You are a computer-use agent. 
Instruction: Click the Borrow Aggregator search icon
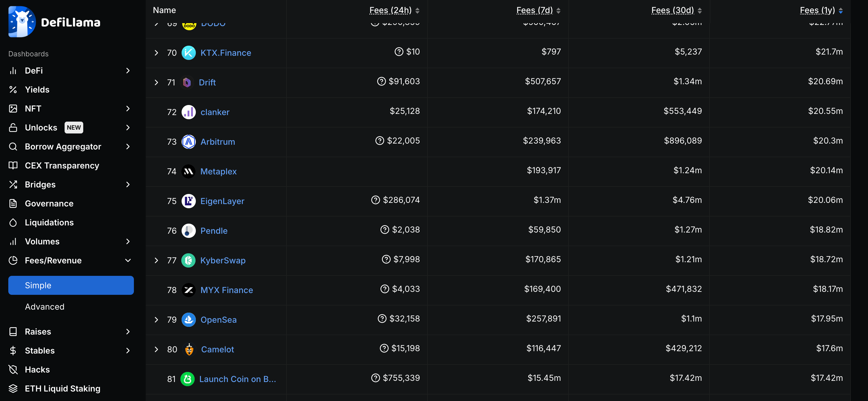[13, 146]
